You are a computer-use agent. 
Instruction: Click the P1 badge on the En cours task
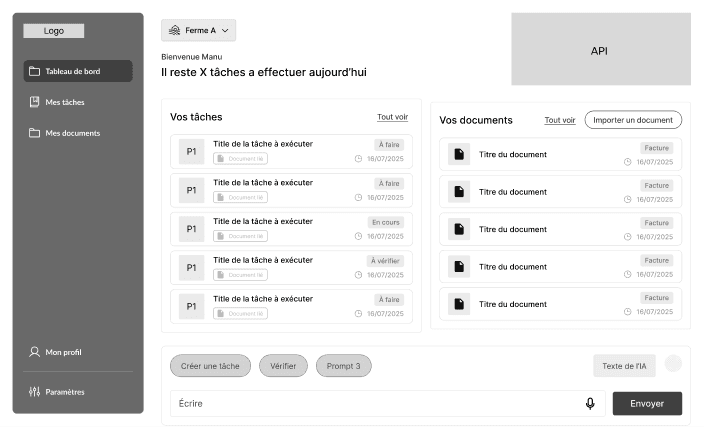pos(192,229)
